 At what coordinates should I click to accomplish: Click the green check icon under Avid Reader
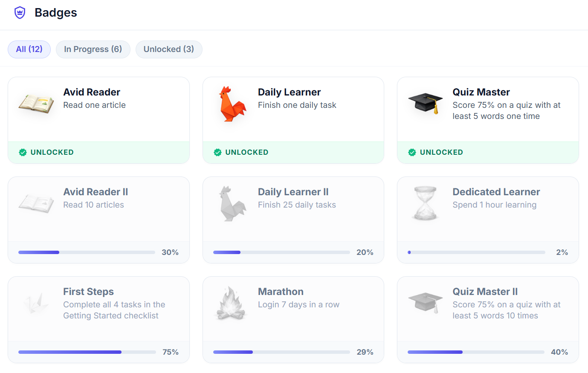point(23,153)
